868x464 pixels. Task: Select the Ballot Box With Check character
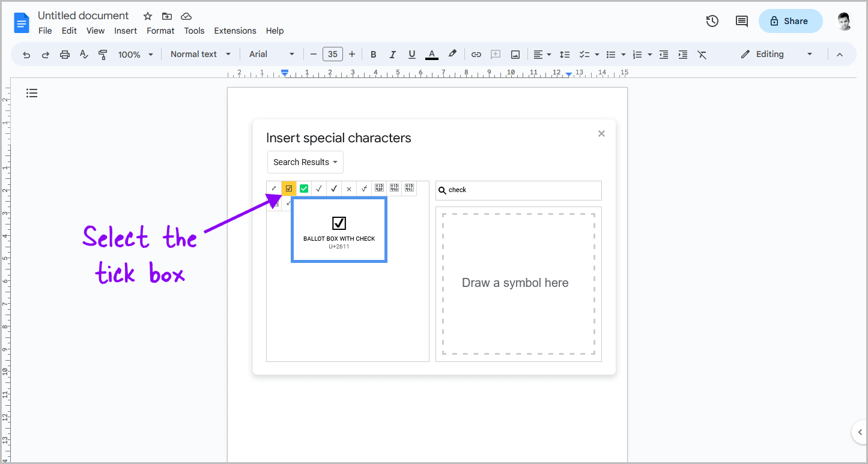(339, 229)
